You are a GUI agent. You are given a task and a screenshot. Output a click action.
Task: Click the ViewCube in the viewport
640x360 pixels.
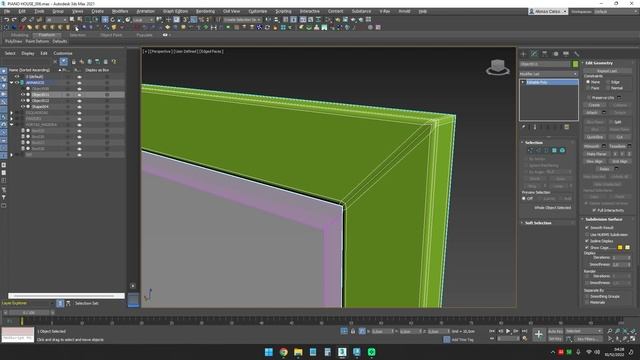click(498, 67)
